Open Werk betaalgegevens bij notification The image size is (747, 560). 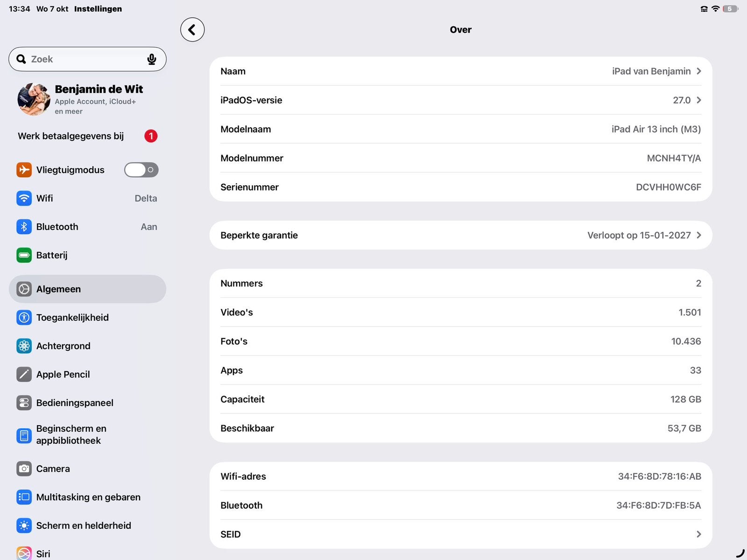click(87, 136)
